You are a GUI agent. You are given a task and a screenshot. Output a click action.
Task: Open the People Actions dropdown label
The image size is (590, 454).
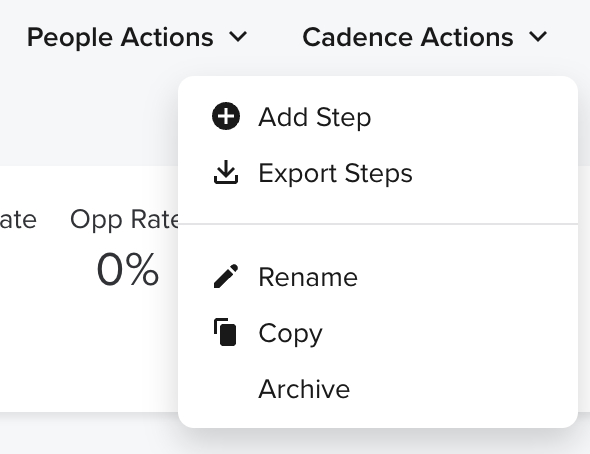120,37
